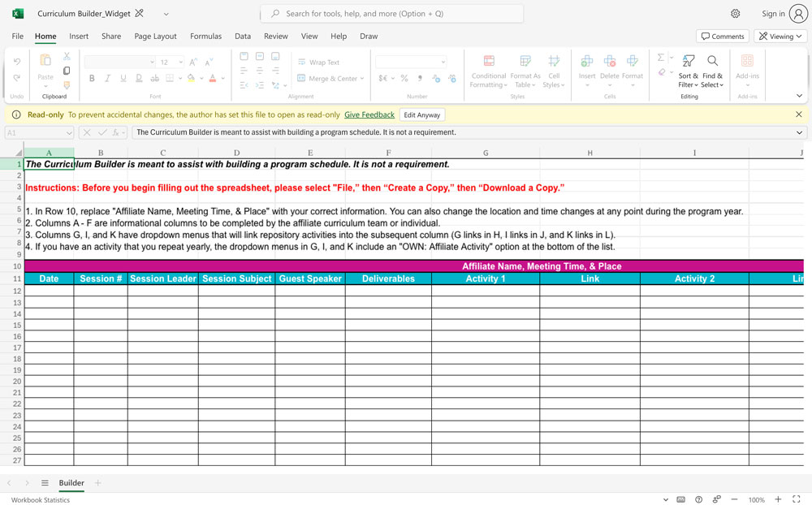Click the Comments button
812x505 pixels.
[x=723, y=37]
